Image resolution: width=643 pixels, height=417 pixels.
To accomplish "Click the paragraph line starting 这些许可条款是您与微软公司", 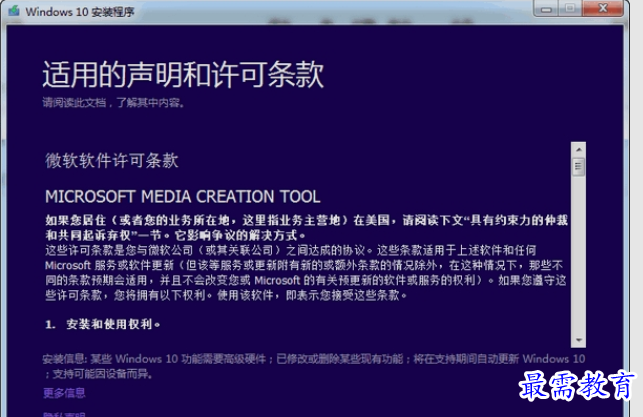I will (x=291, y=250).
